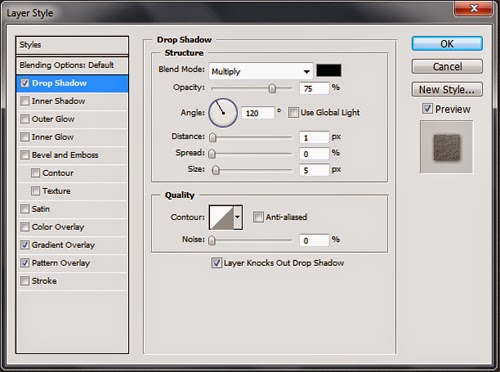Open the Blend Mode dropdown

261,71
